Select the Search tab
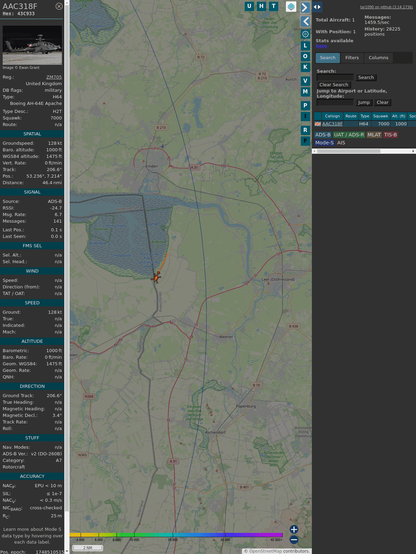416x554 pixels. pos(328,58)
